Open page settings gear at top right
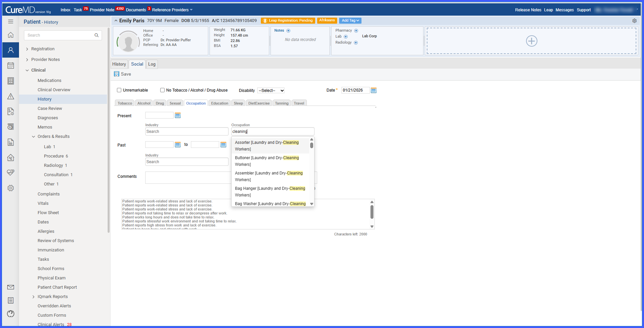Image resolution: width=644 pixels, height=328 pixels. tap(634, 21)
